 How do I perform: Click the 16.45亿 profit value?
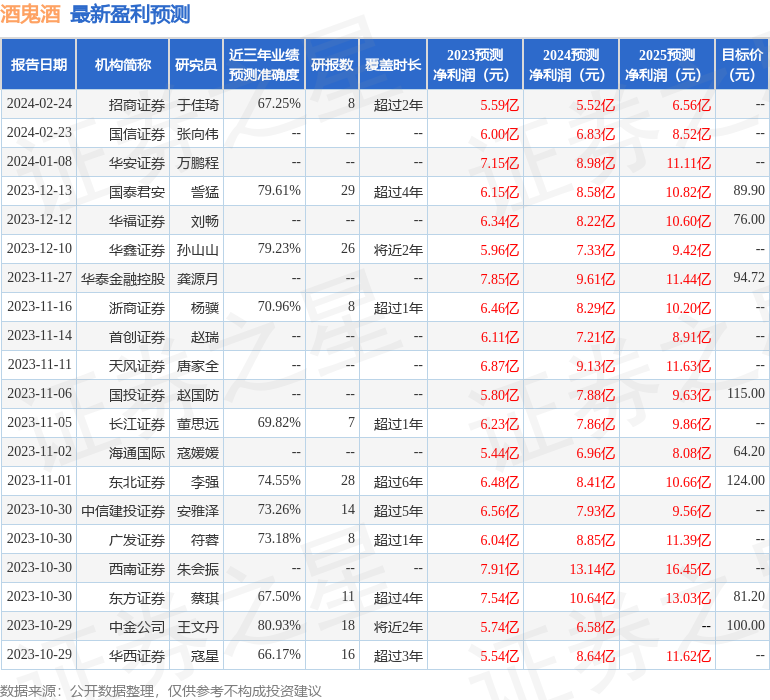[688, 568]
